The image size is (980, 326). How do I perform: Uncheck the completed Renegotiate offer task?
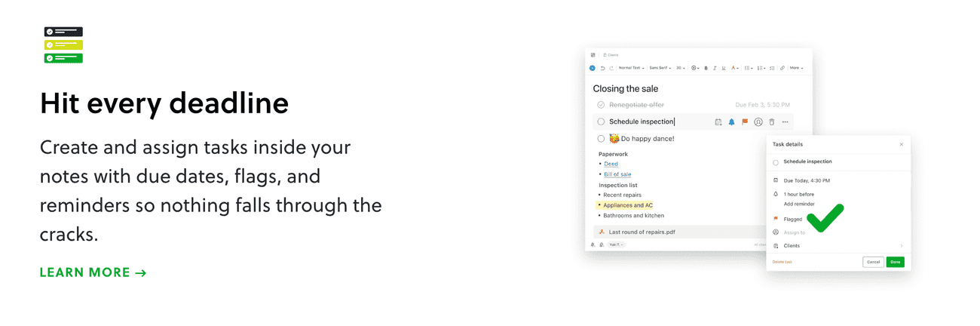[x=601, y=105]
